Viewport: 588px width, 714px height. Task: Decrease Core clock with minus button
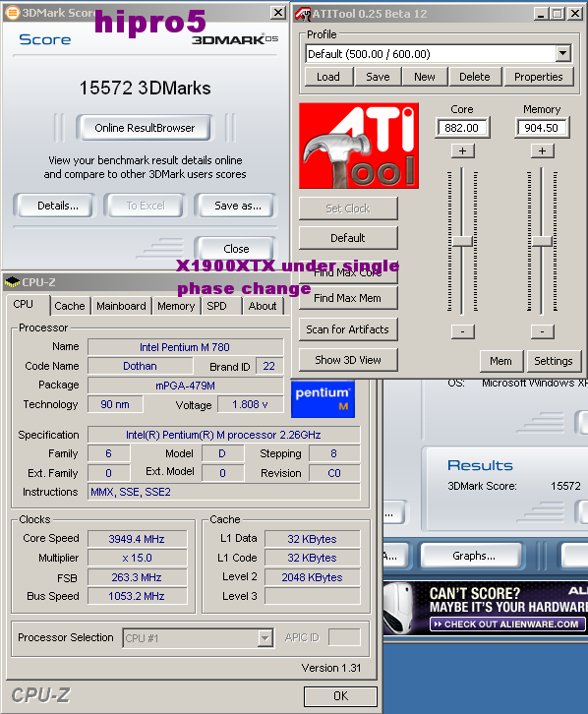462,331
